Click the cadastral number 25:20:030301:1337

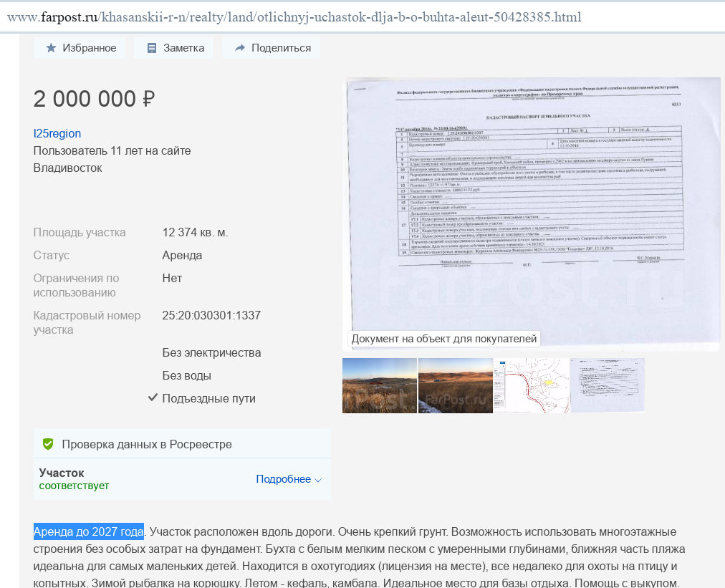(x=211, y=315)
